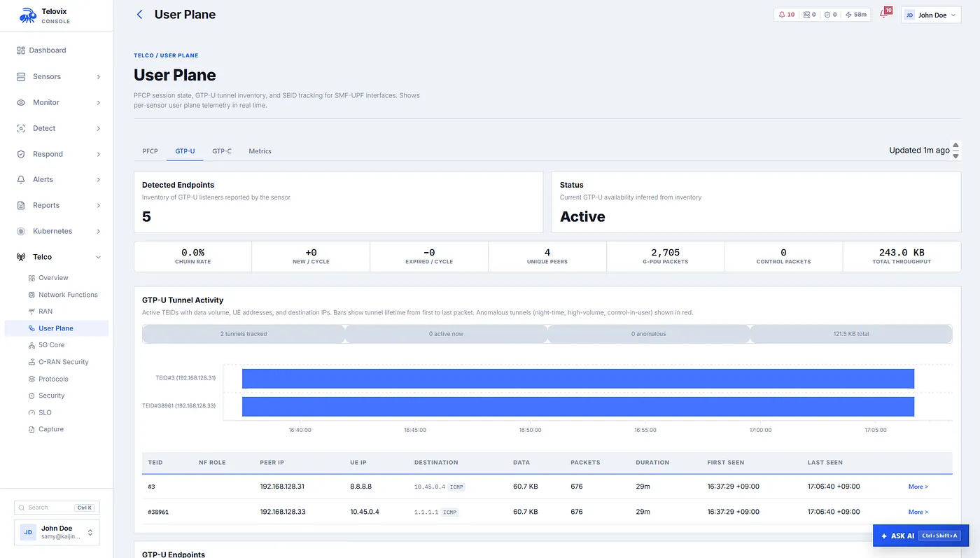Click the Reports document icon

[x=21, y=205]
